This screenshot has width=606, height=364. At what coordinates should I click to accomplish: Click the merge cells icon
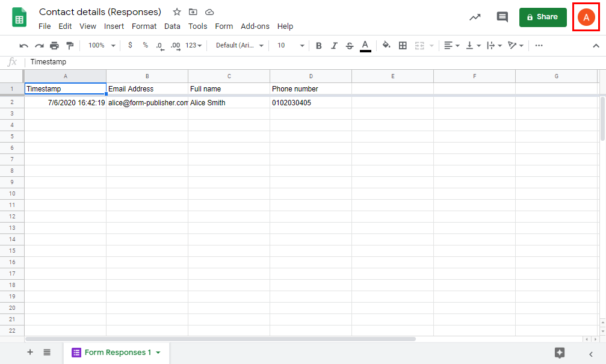pyautogui.click(x=419, y=46)
